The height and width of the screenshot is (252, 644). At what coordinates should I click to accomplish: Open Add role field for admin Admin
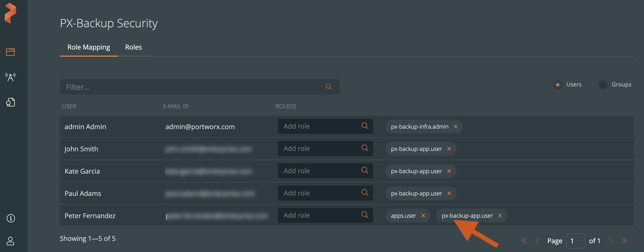[318, 126]
